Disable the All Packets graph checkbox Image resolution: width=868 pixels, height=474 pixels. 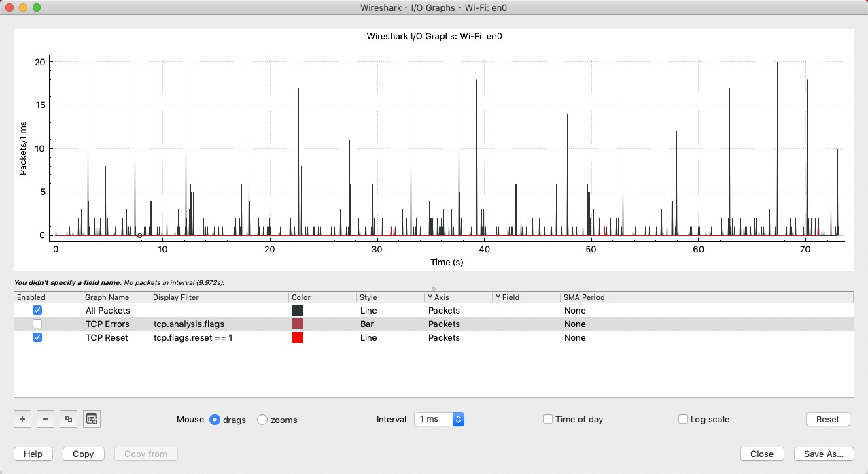37,310
